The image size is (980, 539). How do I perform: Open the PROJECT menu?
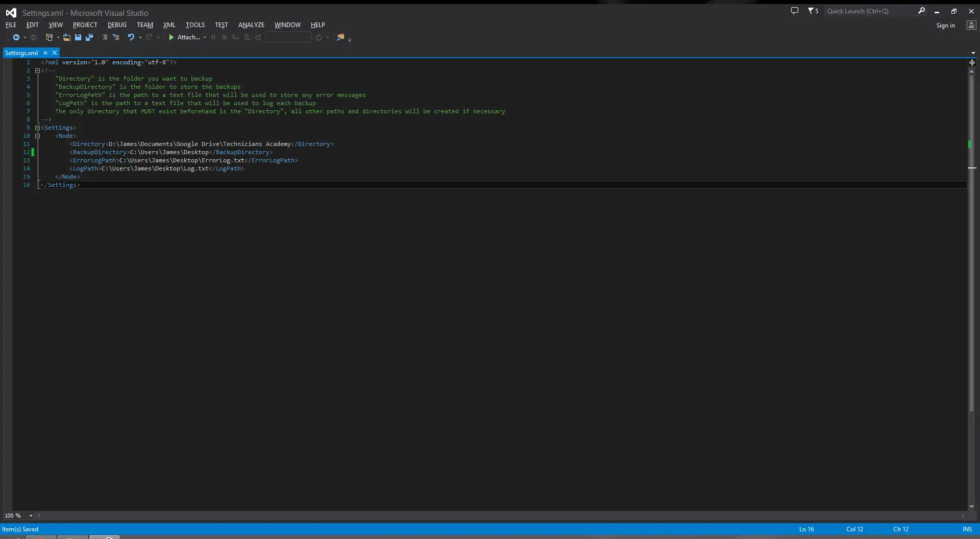(x=85, y=24)
